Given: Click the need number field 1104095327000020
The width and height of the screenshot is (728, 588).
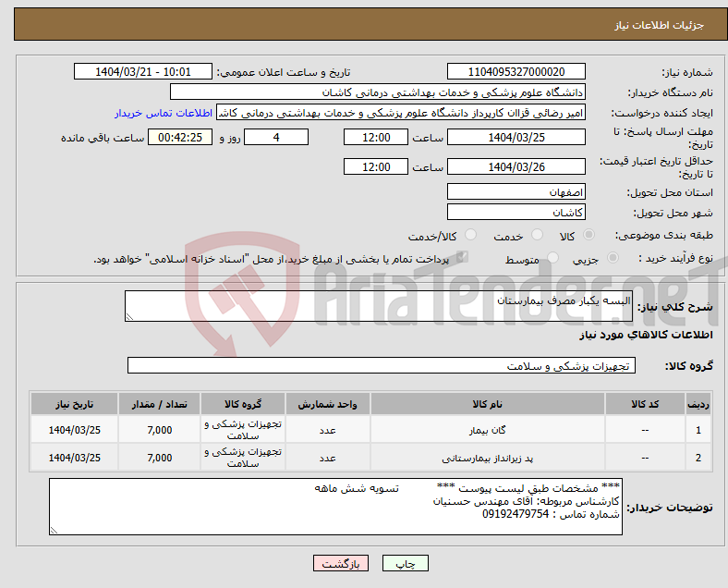Looking at the screenshot, I should pos(516,71).
